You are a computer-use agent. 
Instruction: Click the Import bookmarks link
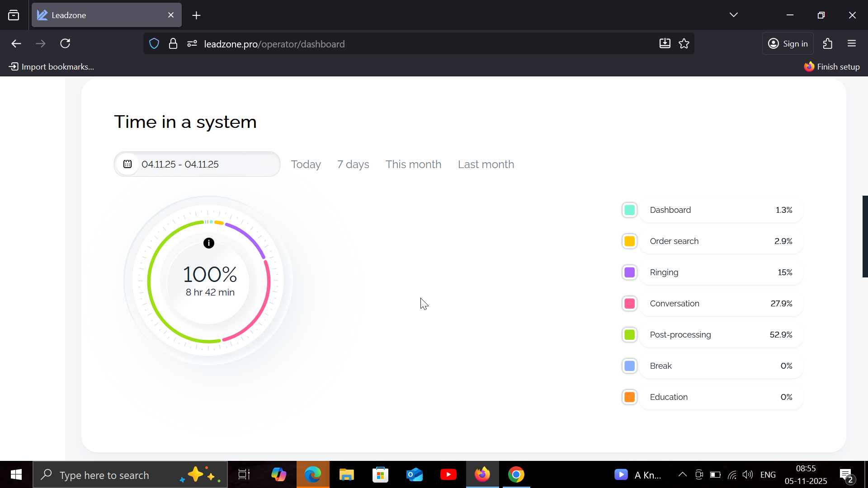[52, 67]
